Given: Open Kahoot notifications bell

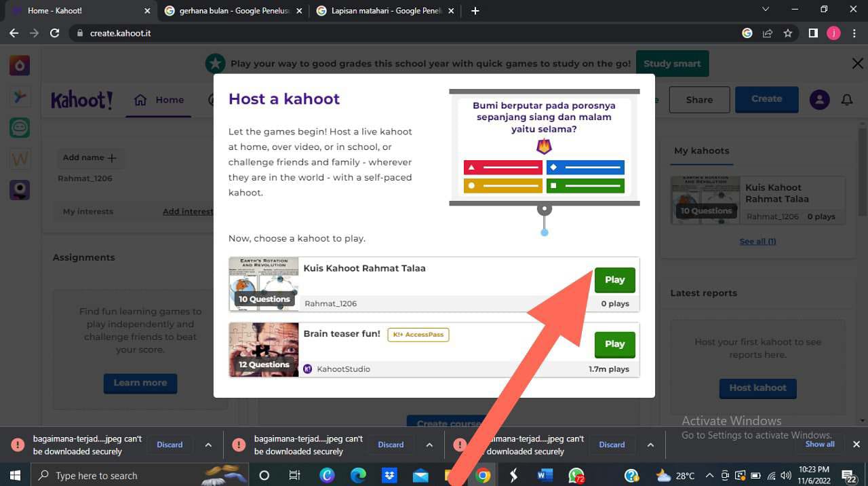Looking at the screenshot, I should (x=847, y=100).
